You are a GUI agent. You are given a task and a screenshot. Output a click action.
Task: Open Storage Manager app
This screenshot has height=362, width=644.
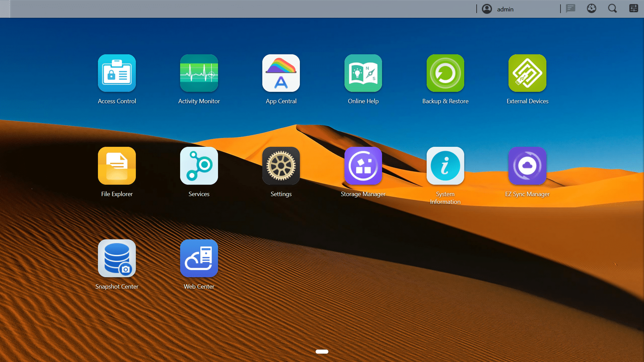363,166
